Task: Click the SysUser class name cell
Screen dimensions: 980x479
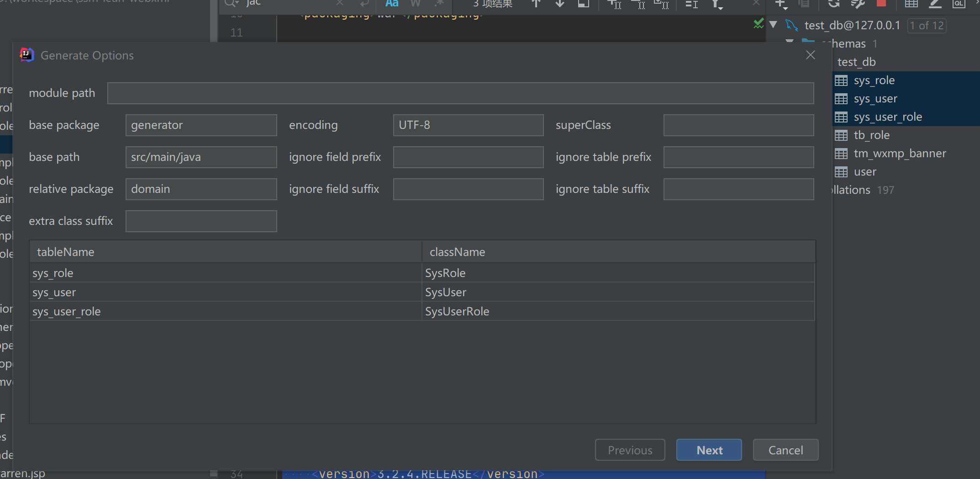Action: tap(618, 292)
